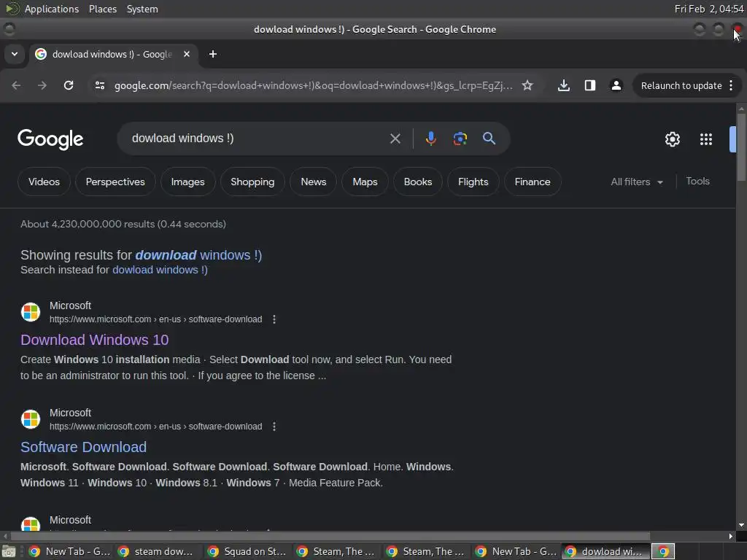Click the browser forward arrow

[42, 85]
